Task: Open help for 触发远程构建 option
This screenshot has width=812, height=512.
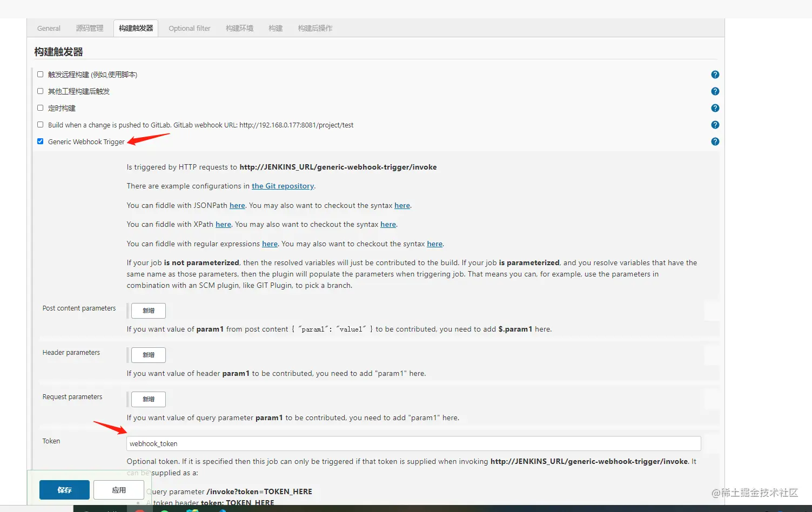Action: point(715,75)
